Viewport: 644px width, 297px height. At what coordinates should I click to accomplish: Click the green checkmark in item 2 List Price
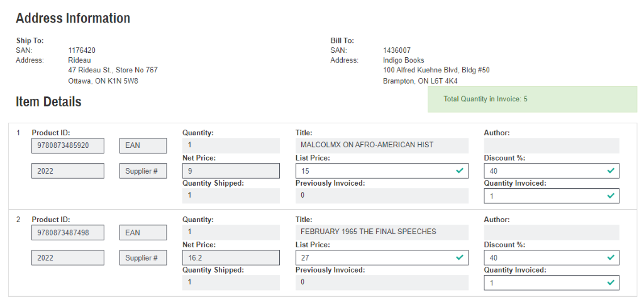460,257
